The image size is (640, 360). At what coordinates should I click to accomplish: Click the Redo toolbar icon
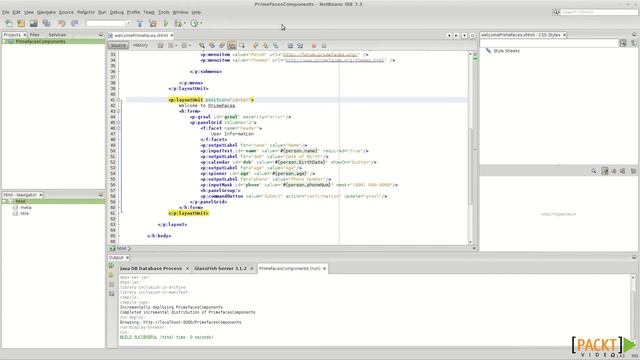coord(74,24)
